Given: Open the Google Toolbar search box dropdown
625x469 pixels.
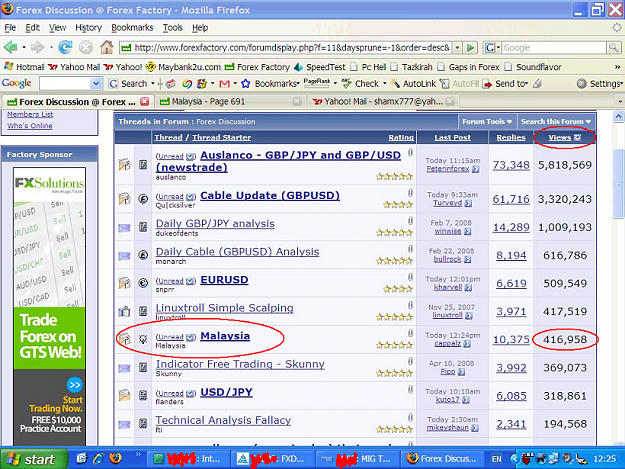Looking at the screenshot, I should [96, 84].
